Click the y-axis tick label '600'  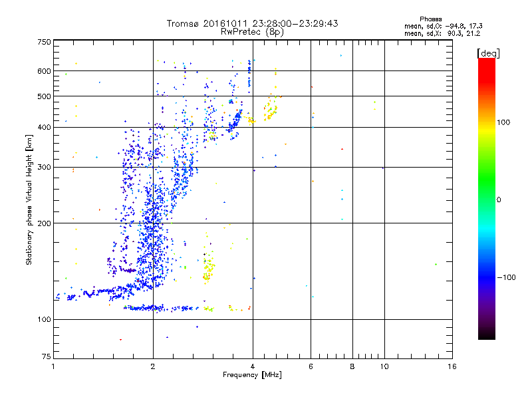[44, 71]
